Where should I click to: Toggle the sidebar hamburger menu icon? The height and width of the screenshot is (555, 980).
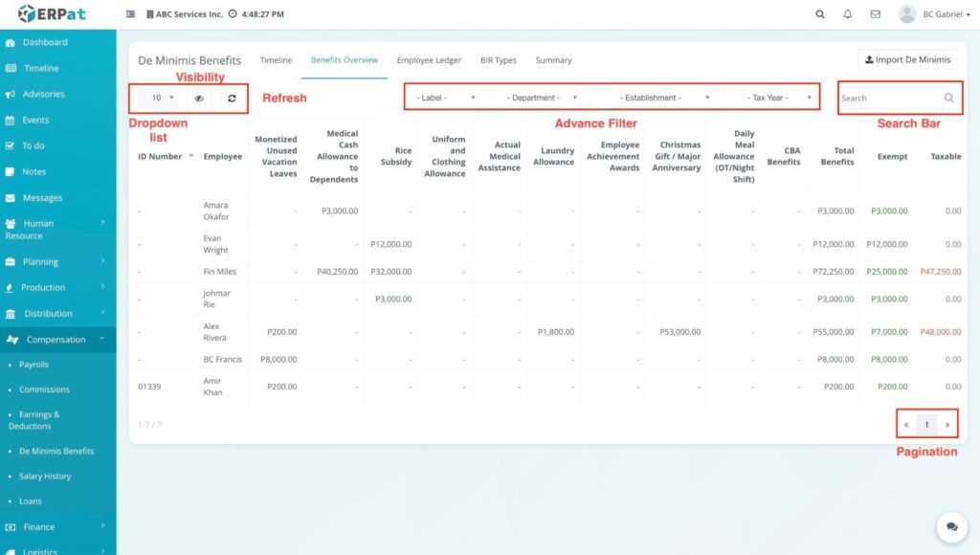point(130,14)
